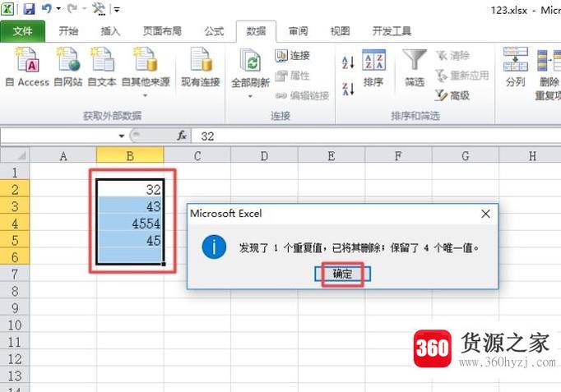This screenshot has width=561, height=392.
Task: Import data 自网站
Action: click(68, 67)
